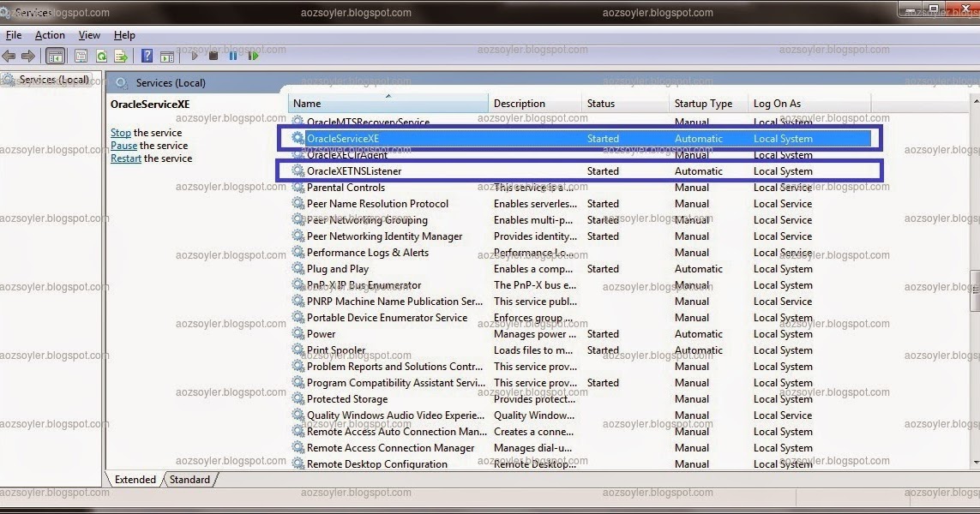The width and height of the screenshot is (980, 514).
Task: Select the Remote Access Auto Connection Manager
Action: (397, 431)
